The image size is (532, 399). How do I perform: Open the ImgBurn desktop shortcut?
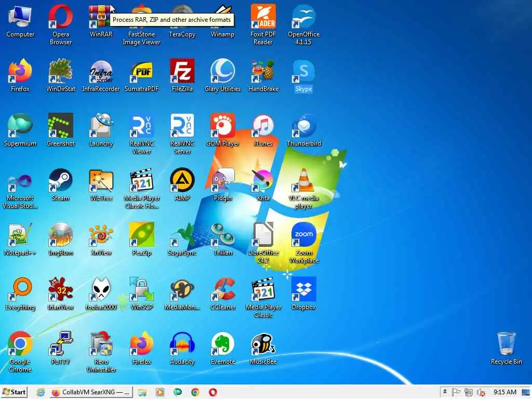click(60, 239)
